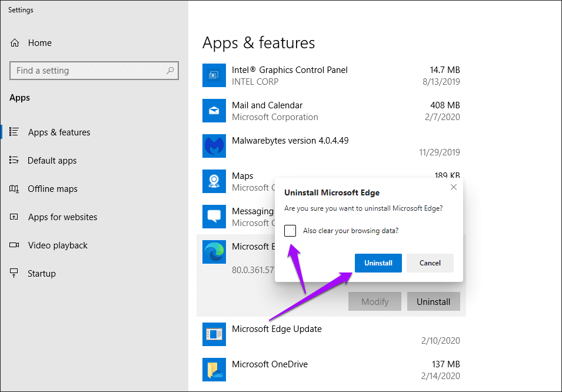Image resolution: width=562 pixels, height=392 pixels.
Task: Open Default apps settings page
Action: click(52, 161)
